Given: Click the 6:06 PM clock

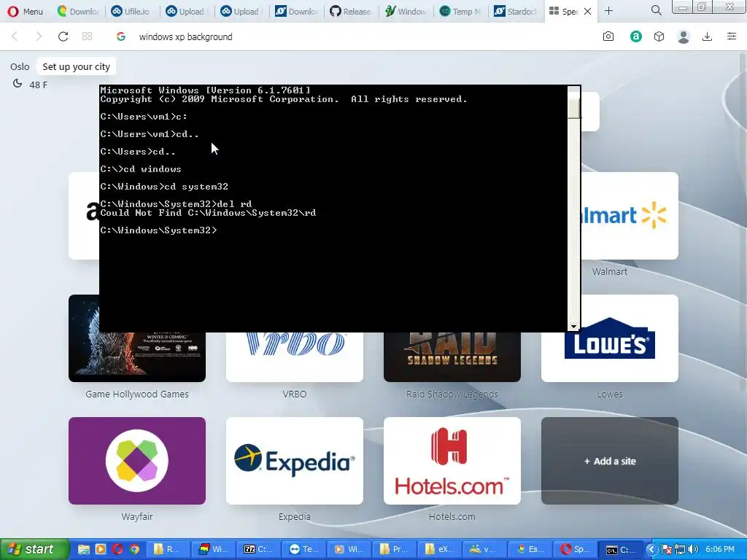Looking at the screenshot, I should tap(720, 550).
